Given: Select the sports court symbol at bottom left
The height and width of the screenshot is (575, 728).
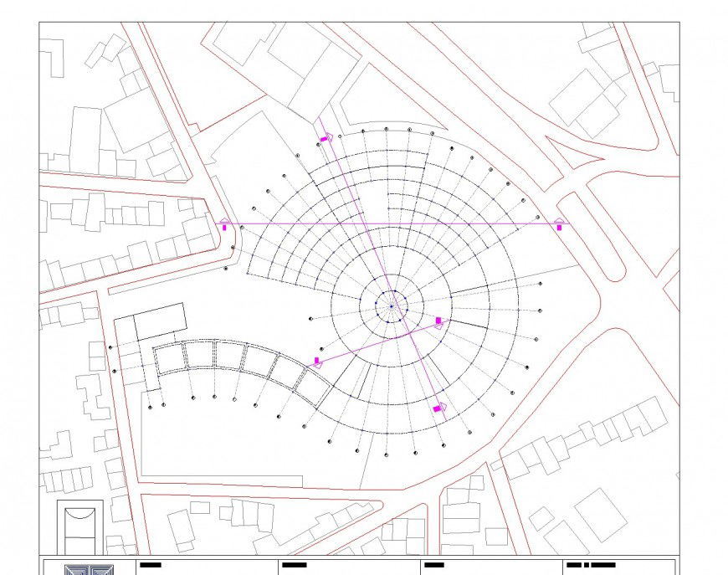Looking at the screenshot, I should (79, 526).
